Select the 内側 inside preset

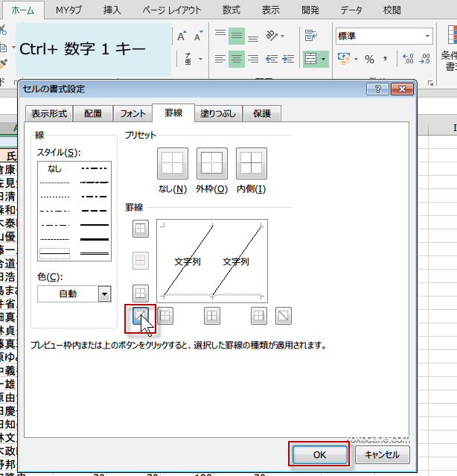pyautogui.click(x=252, y=163)
